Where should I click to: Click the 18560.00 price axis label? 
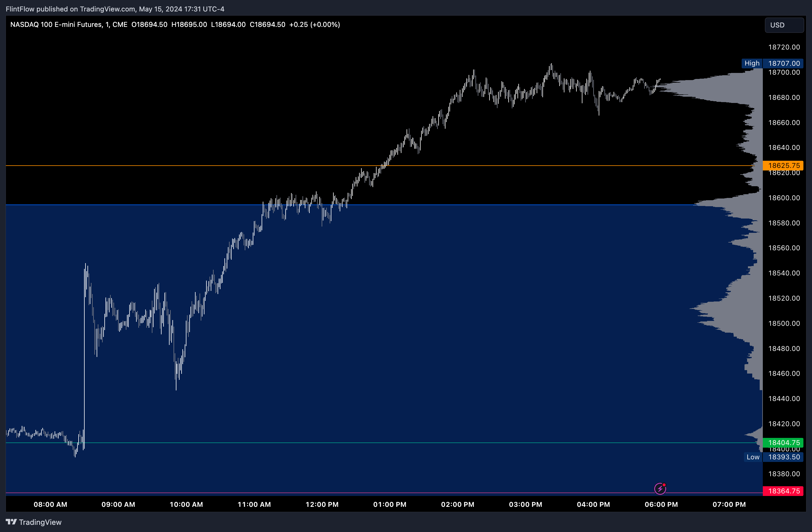(x=784, y=248)
